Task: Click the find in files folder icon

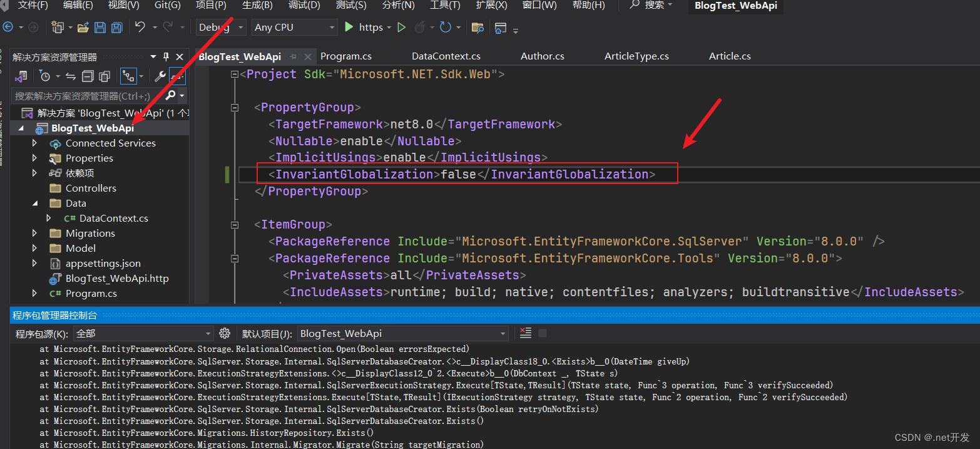Action: tap(477, 27)
